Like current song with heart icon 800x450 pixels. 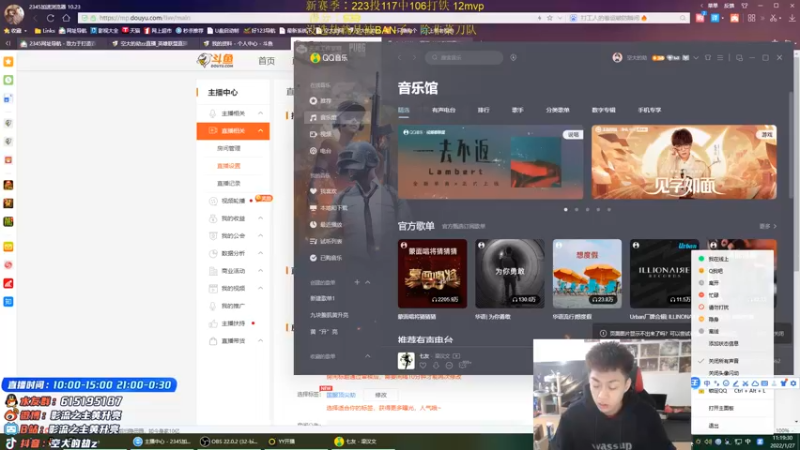[x=423, y=365]
